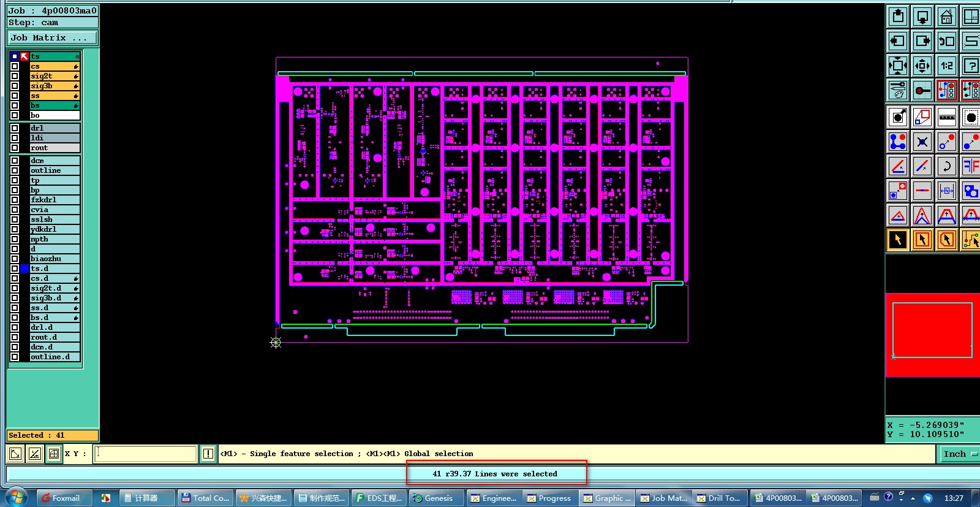
Task: Click the add feature black circle icon
Action: pyautogui.click(x=898, y=116)
